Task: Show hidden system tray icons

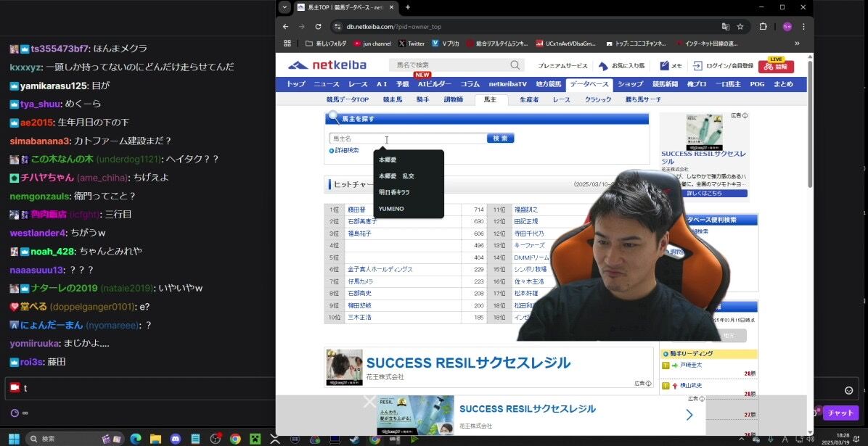Action: (x=742, y=439)
